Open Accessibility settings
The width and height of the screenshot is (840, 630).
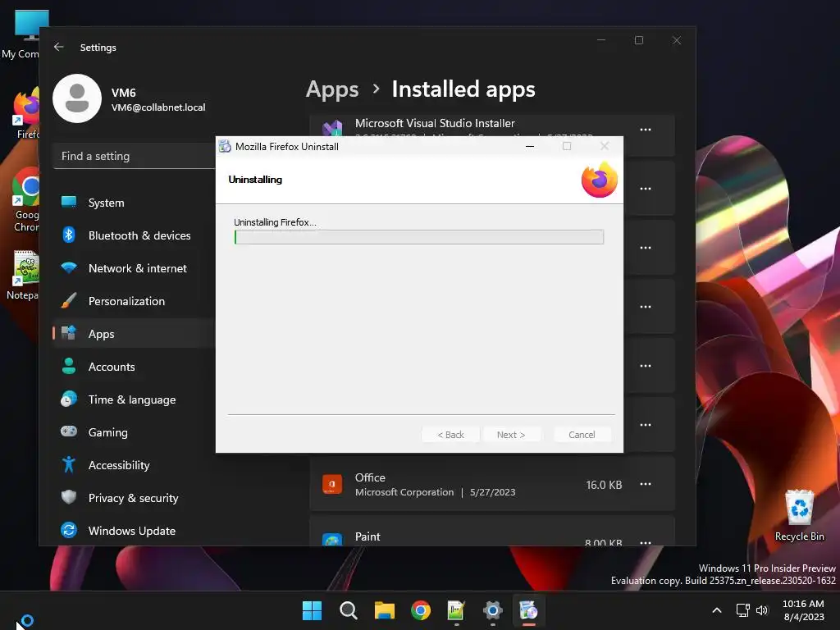coord(134,465)
